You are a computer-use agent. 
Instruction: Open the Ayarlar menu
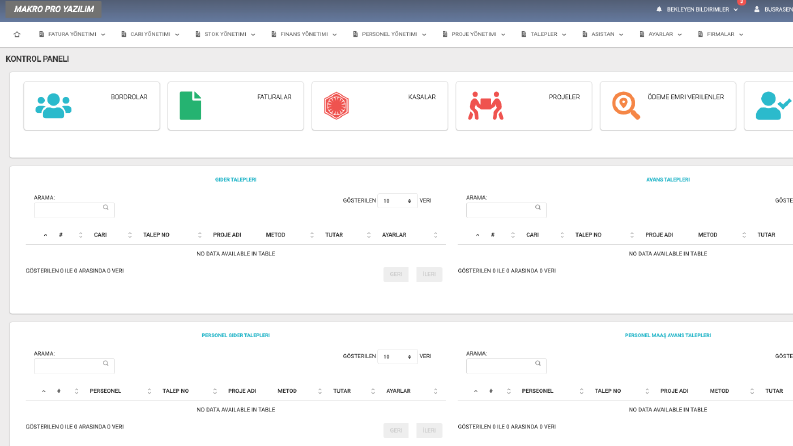[660, 34]
